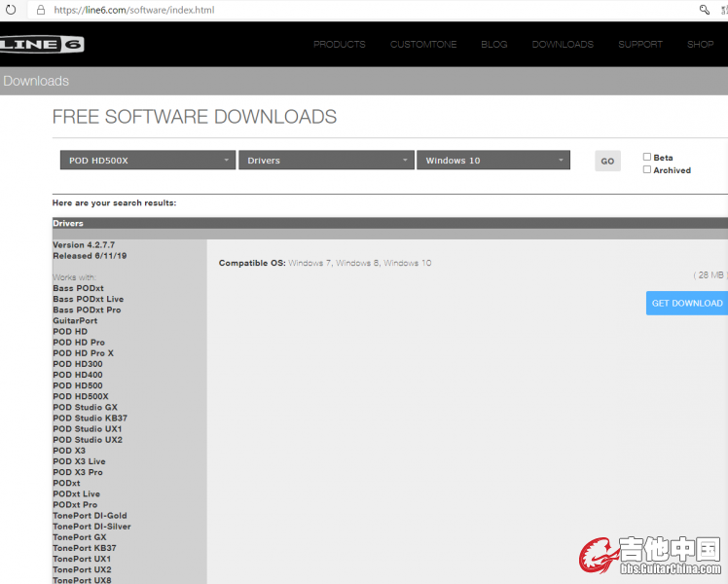The height and width of the screenshot is (584, 728).
Task: Click the Get Download button
Action: [x=686, y=303]
